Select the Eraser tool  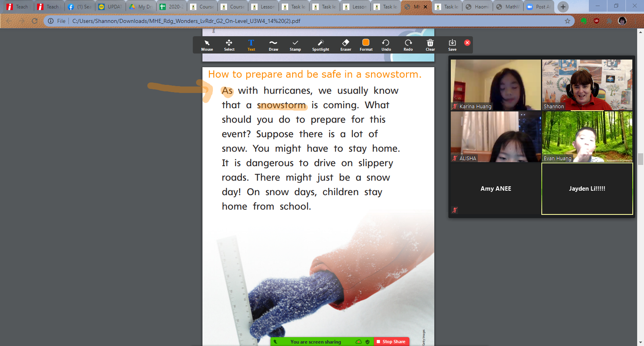pyautogui.click(x=346, y=45)
